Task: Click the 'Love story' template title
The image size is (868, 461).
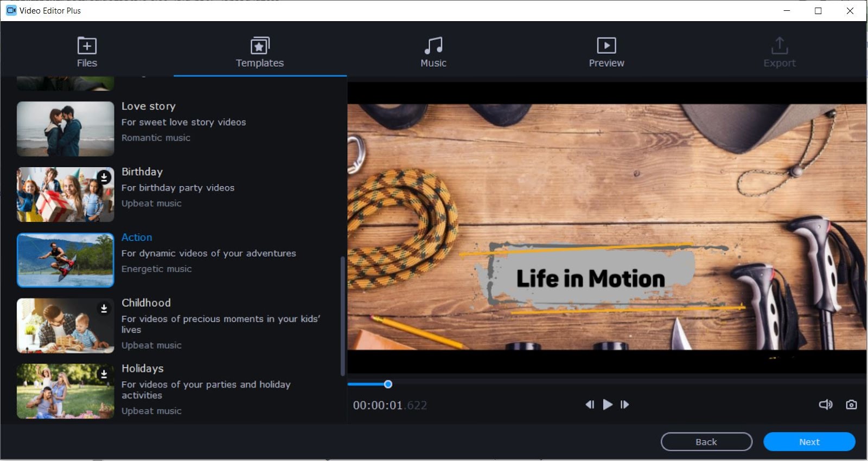Action: click(148, 106)
